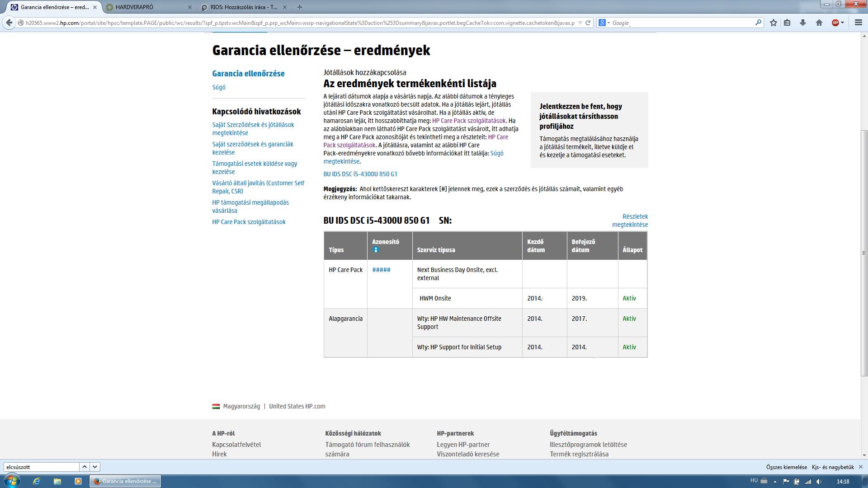Open the URL history dropdown arrow
The image size is (868, 488).
[x=580, y=23]
